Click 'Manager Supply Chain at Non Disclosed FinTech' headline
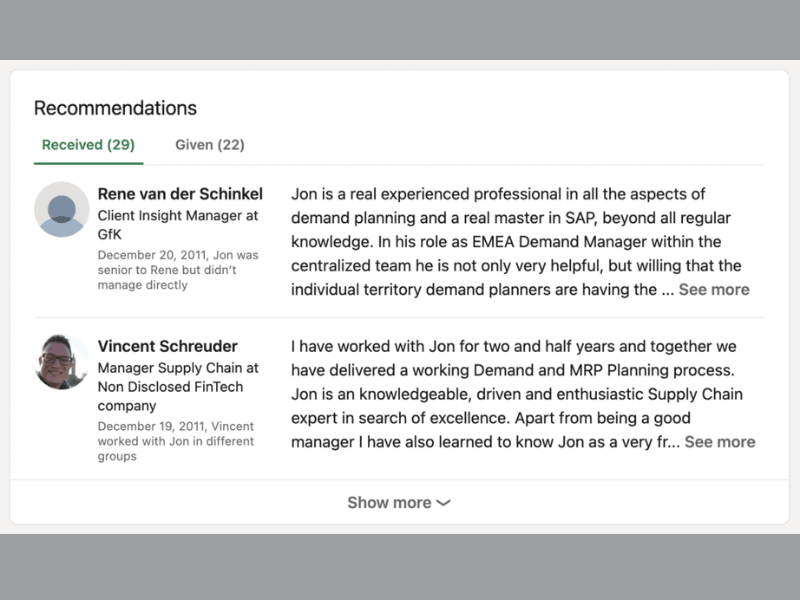Viewport: 800px width, 600px height. tap(178, 387)
